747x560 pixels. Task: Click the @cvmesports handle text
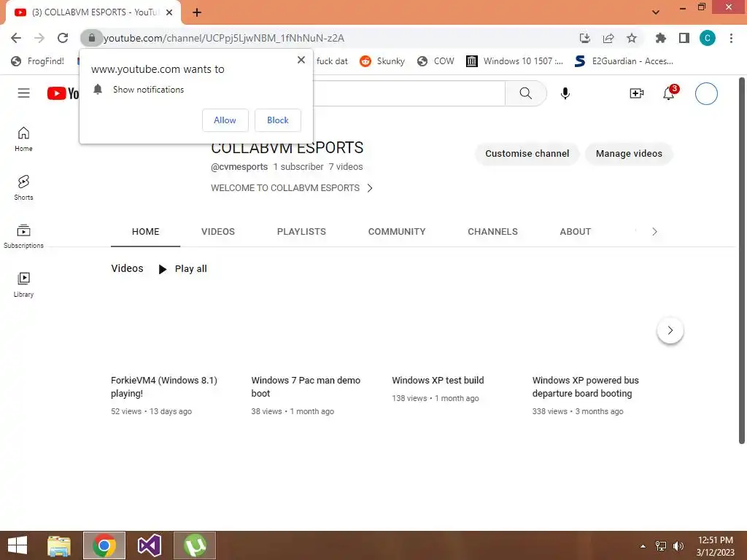pos(239,167)
